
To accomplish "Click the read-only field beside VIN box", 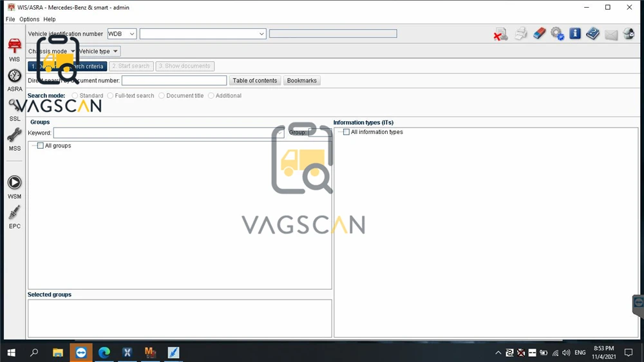I will point(333,33).
